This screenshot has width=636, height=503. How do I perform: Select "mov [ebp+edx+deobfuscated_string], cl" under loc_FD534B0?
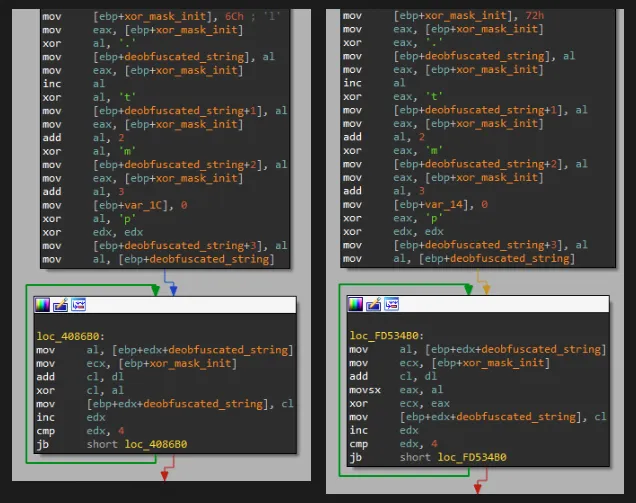click(x=478, y=417)
